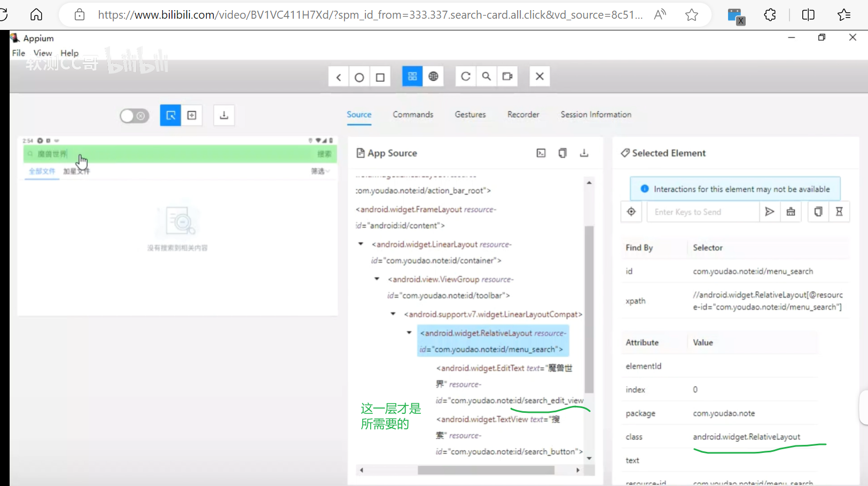Screen dimensions: 868x486
Task: Tap the 全部文件 tab in device screenshot
Action: pyautogui.click(x=42, y=171)
